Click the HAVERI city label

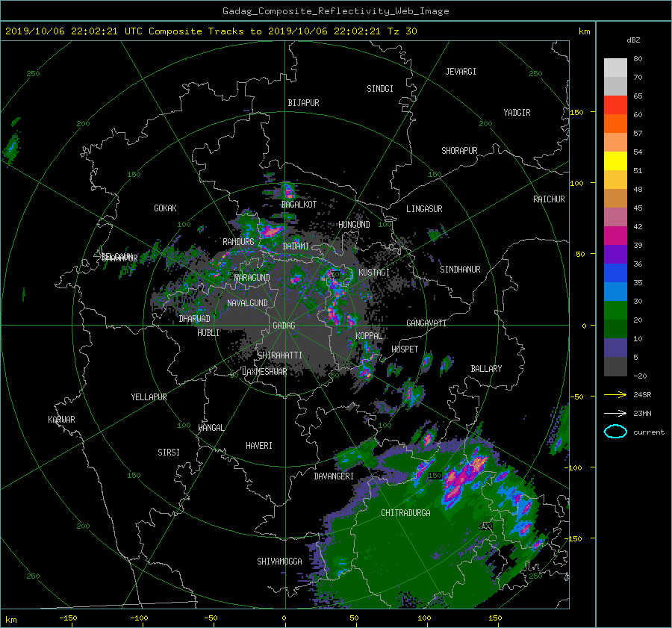tap(259, 446)
